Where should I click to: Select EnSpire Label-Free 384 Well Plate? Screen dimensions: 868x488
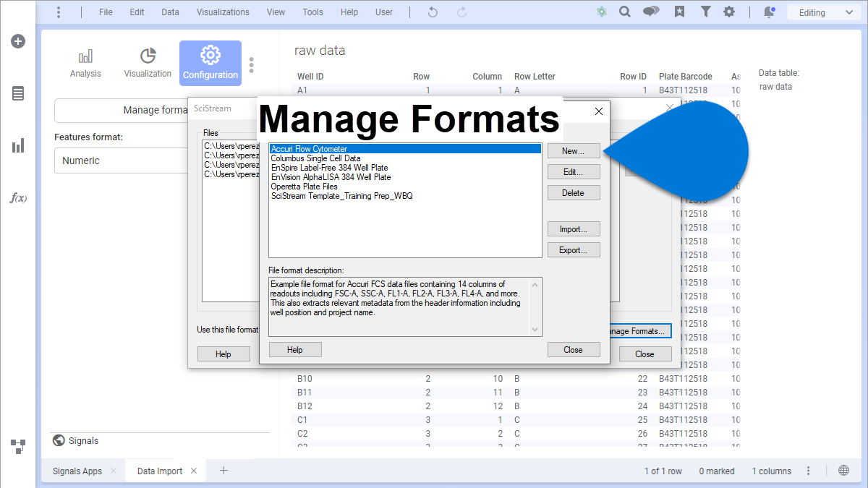click(x=405, y=168)
